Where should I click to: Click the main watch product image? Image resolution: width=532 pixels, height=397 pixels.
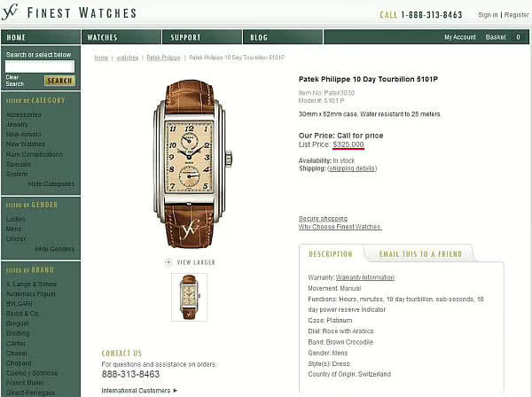pos(193,164)
